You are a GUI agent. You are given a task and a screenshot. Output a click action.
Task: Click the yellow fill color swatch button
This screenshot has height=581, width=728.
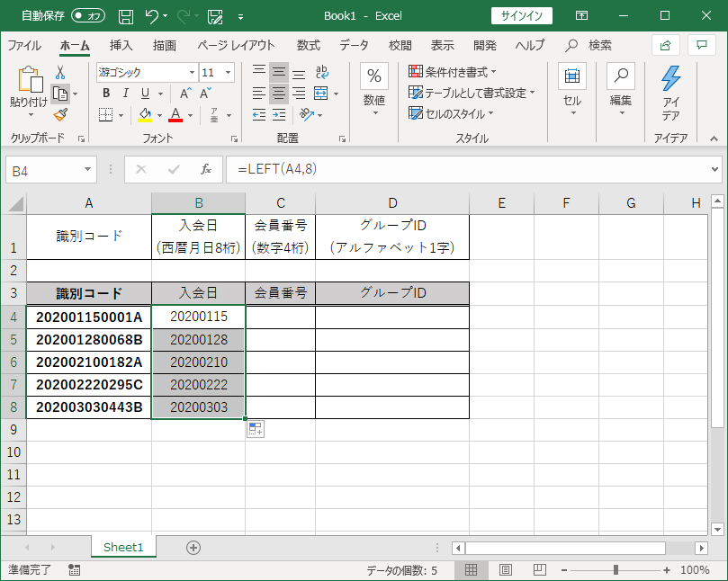click(x=145, y=114)
